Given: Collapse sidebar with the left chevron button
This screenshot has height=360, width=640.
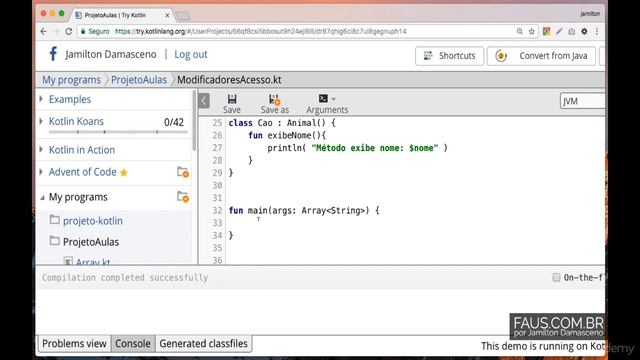Looking at the screenshot, I should (x=204, y=101).
